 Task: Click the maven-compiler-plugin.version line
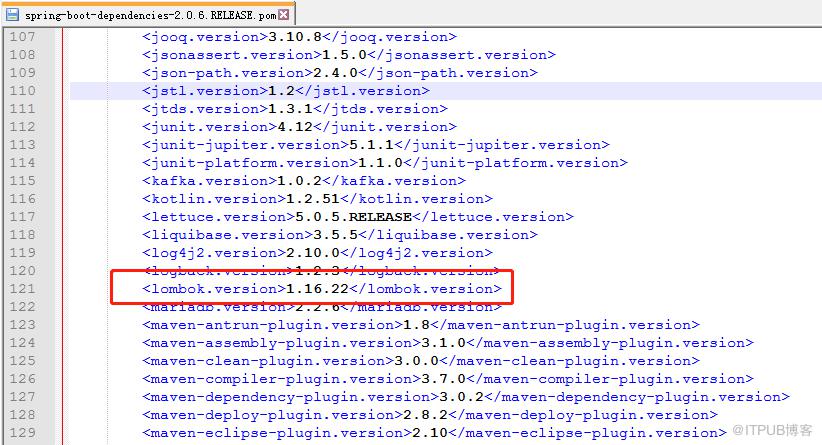(448, 379)
